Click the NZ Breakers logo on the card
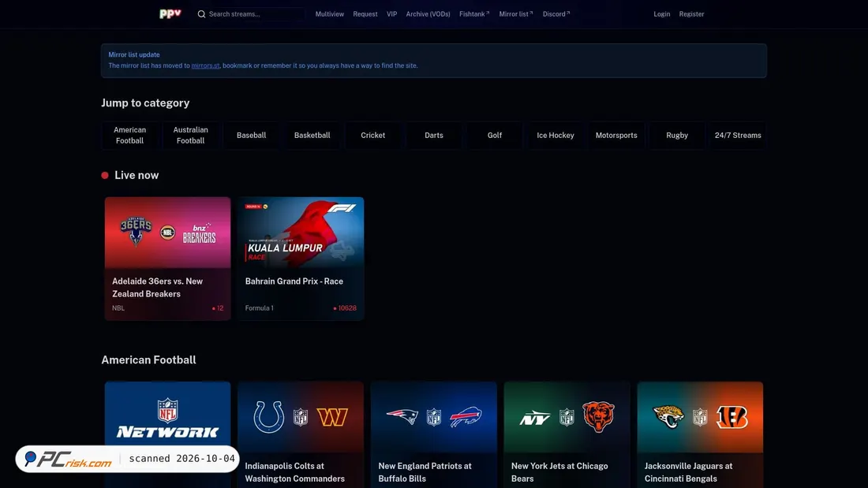 point(200,233)
